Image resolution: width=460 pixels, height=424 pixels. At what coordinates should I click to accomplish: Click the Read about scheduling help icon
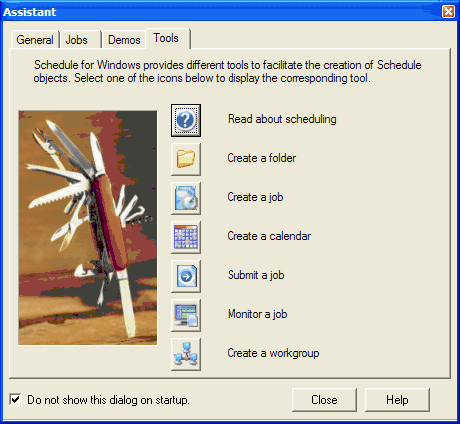[x=186, y=120]
